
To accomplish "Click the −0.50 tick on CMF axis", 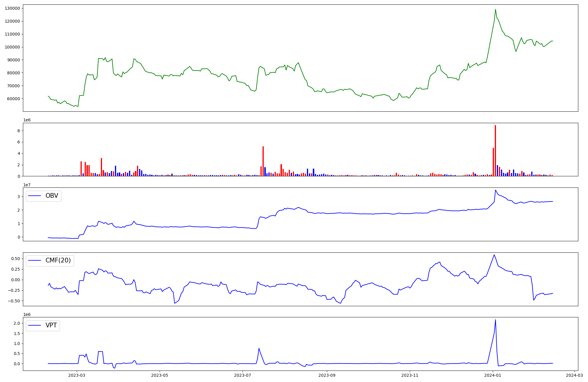I will [14, 301].
